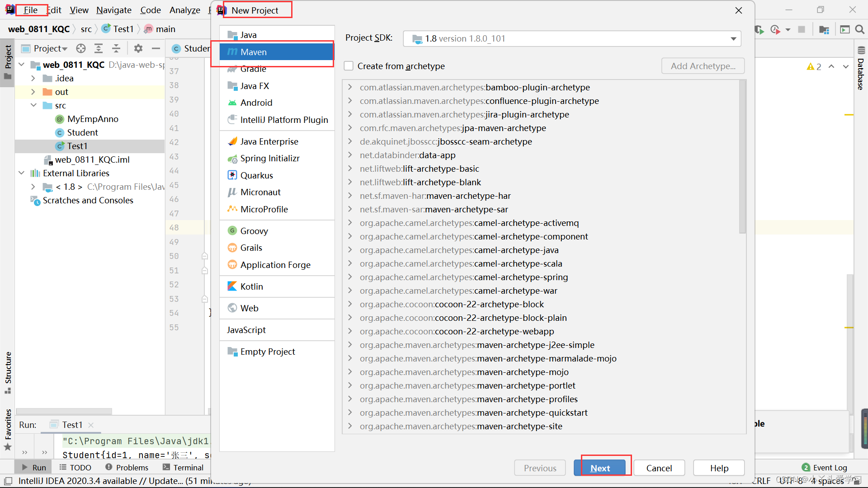Choose Java Enterprise project type
The width and height of the screenshot is (868, 488).
[277, 141]
